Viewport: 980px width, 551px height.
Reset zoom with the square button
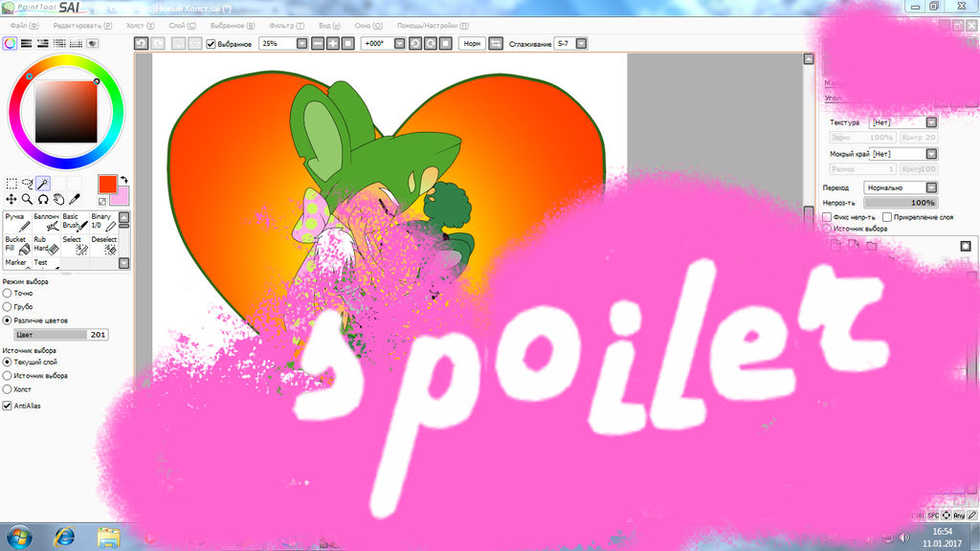pos(348,43)
